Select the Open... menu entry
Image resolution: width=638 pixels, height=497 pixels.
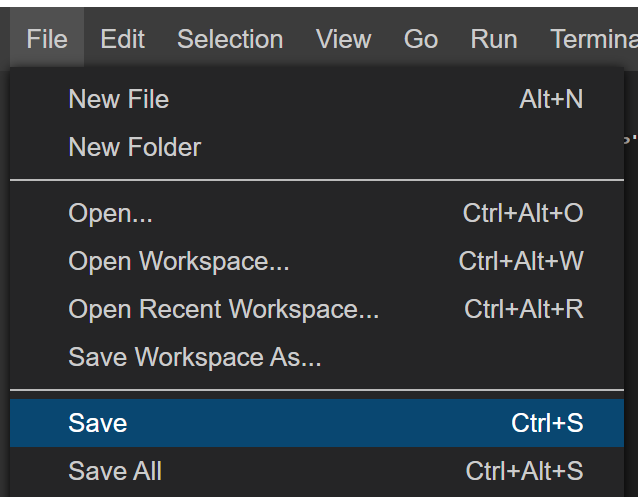pos(110,213)
